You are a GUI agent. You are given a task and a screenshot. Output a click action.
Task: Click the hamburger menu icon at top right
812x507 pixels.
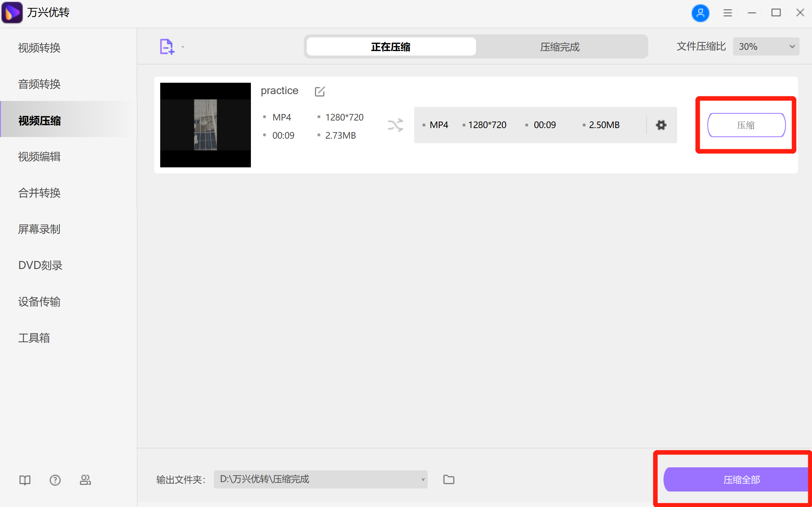click(727, 12)
